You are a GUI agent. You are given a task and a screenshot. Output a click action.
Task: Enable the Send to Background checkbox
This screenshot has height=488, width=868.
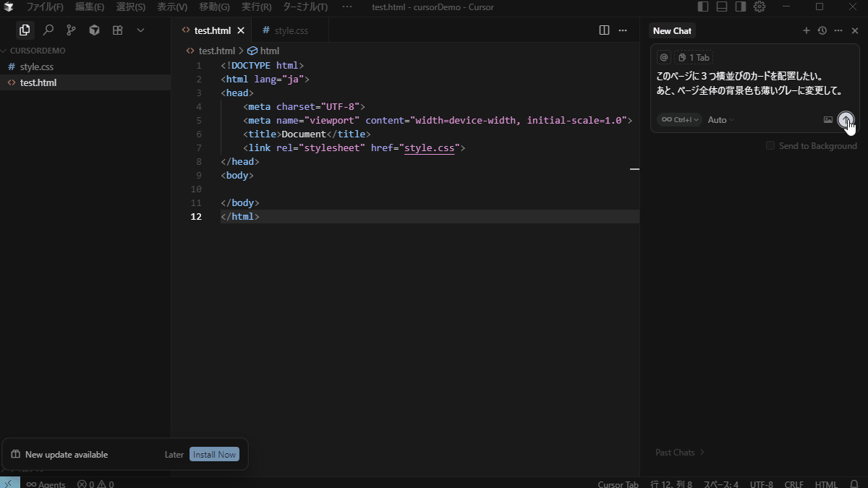(x=770, y=145)
